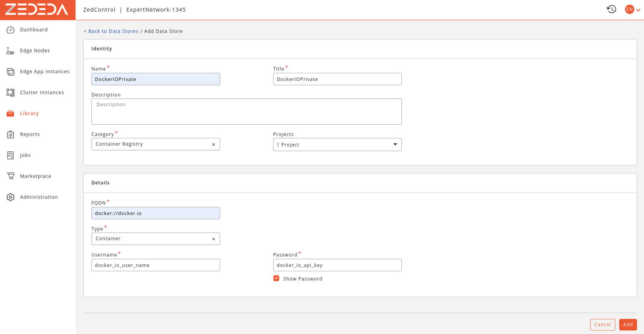Focus the Title input field
644x334 pixels.
tap(337, 79)
